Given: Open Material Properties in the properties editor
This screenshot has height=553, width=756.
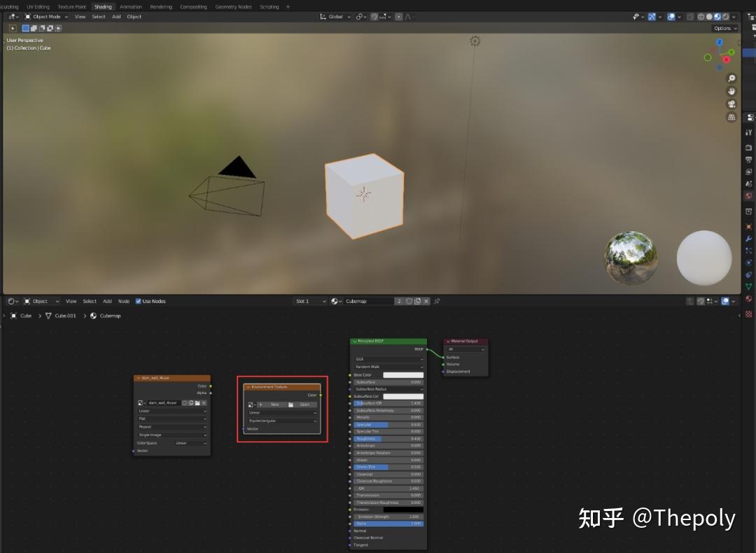Looking at the screenshot, I should coord(748,297).
